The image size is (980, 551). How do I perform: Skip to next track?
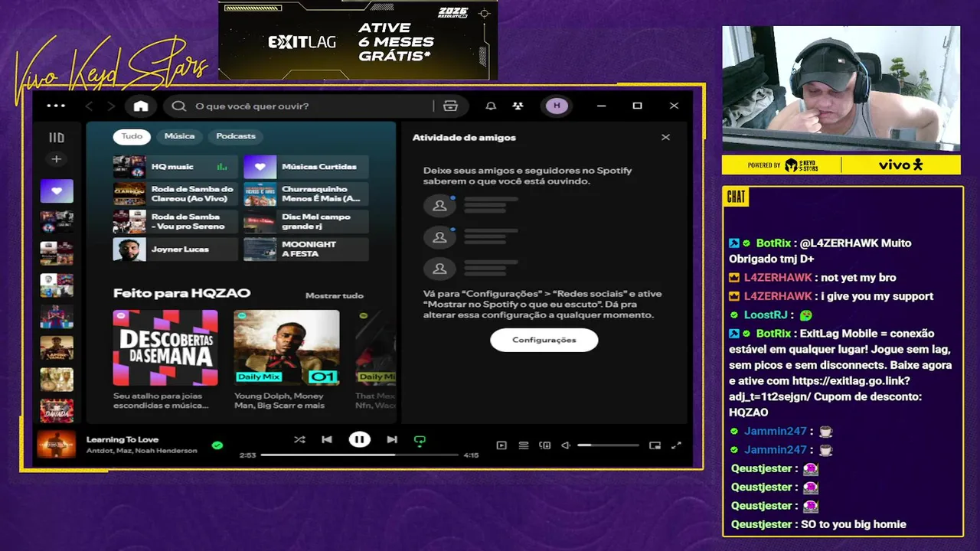(392, 439)
